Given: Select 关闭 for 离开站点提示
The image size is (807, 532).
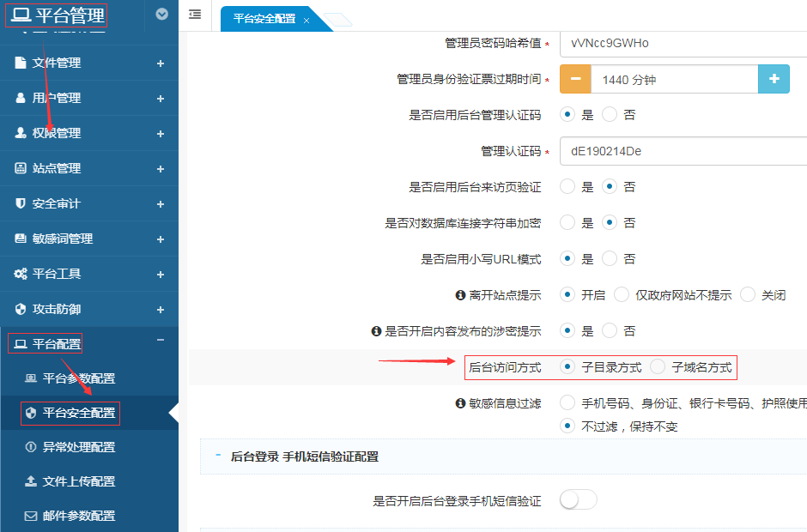Looking at the screenshot, I should (747, 294).
